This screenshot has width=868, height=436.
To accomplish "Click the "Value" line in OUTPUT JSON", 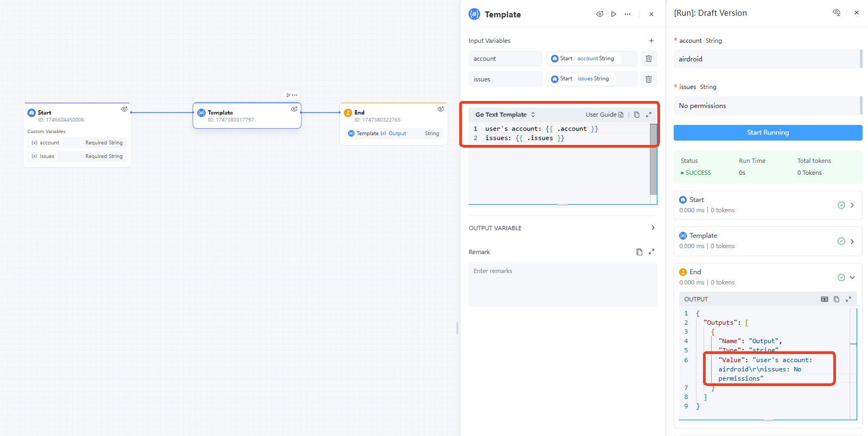I will [765, 369].
